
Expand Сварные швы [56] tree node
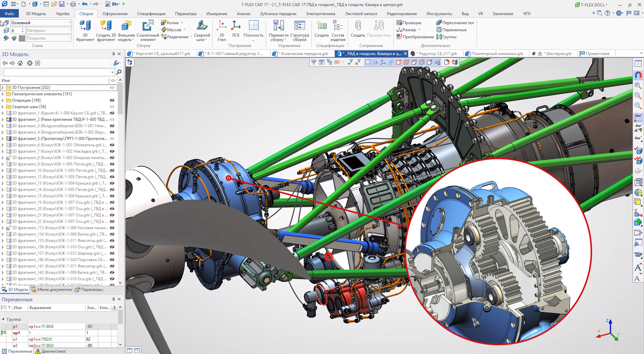point(3,107)
